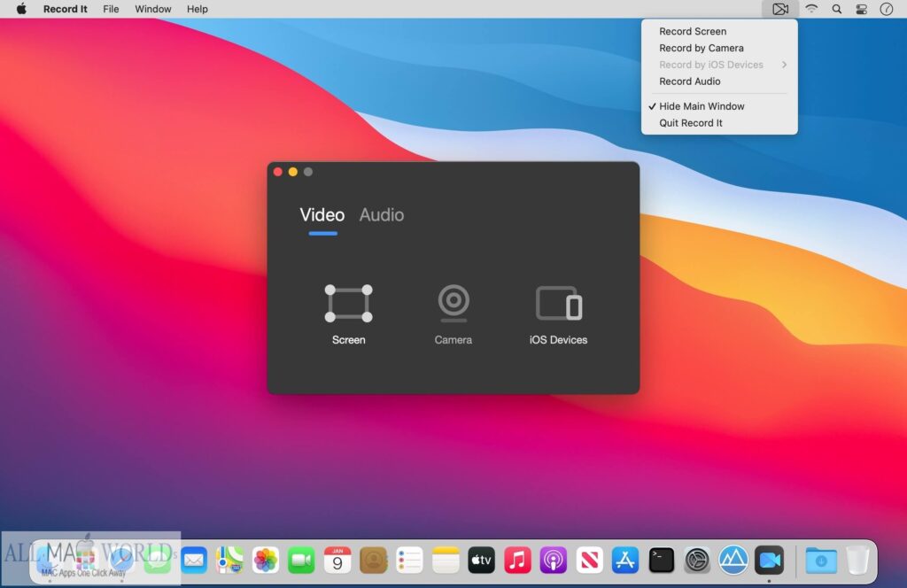The height and width of the screenshot is (588, 907).
Task: Open the Record It application menu
Action: pos(66,9)
